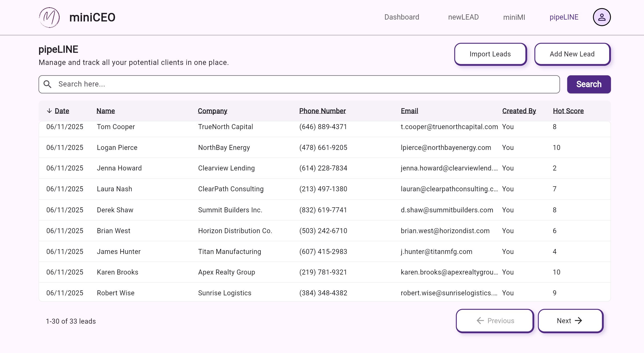Go to the Next page of leads
The width and height of the screenshot is (644, 353).
coord(570,321)
